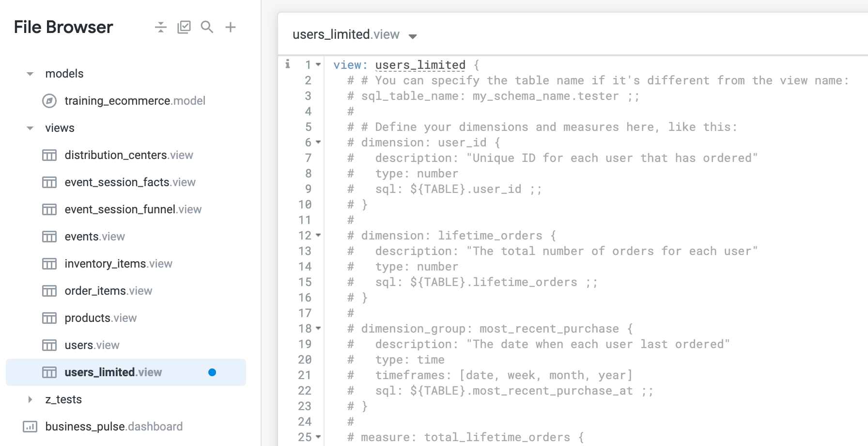The height and width of the screenshot is (446, 868).
Task: Select the users.view file
Action: click(92, 345)
